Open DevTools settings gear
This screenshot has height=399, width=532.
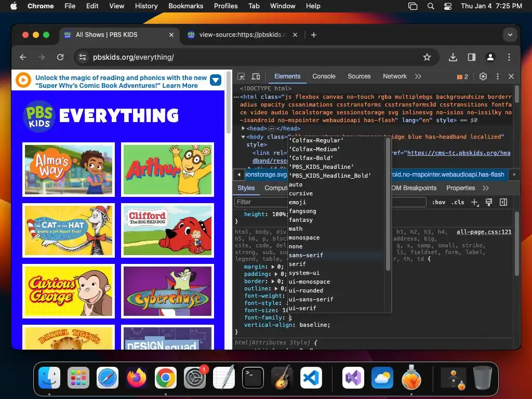coord(483,76)
